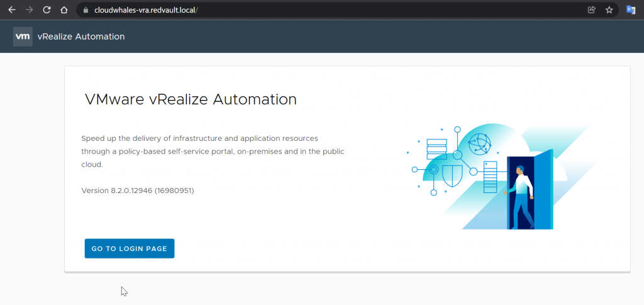This screenshot has width=644, height=305.
Task: Click the Version 8.2.0.12946 text
Action: click(138, 191)
